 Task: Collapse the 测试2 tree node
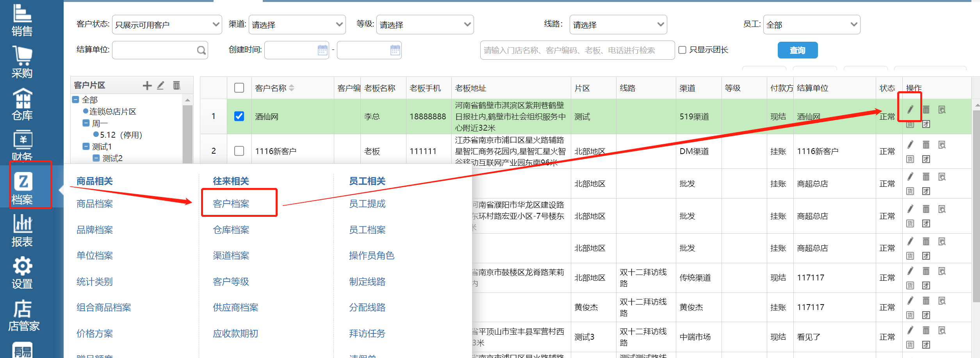(96, 158)
